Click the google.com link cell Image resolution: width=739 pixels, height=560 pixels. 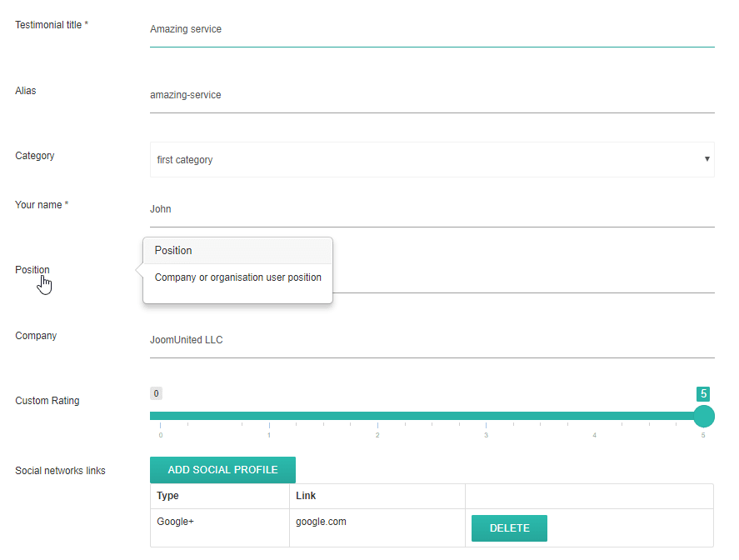(321, 522)
